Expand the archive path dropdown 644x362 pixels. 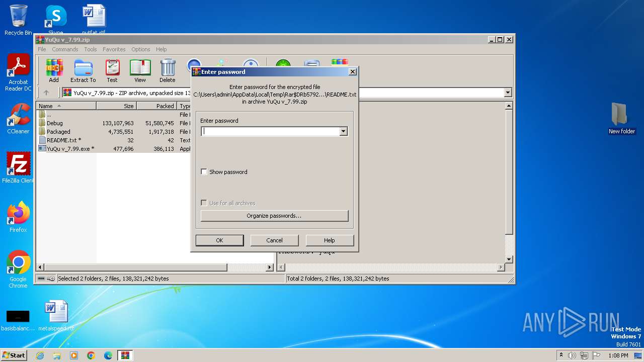[x=508, y=93]
